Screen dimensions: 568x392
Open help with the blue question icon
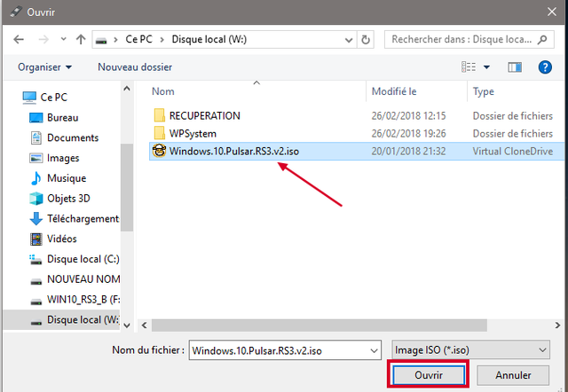point(545,67)
